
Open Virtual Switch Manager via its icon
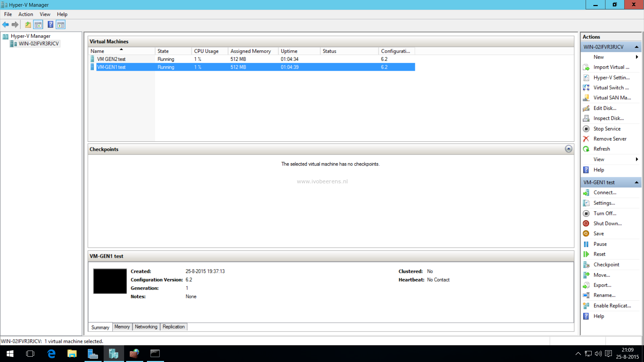[586, 87]
